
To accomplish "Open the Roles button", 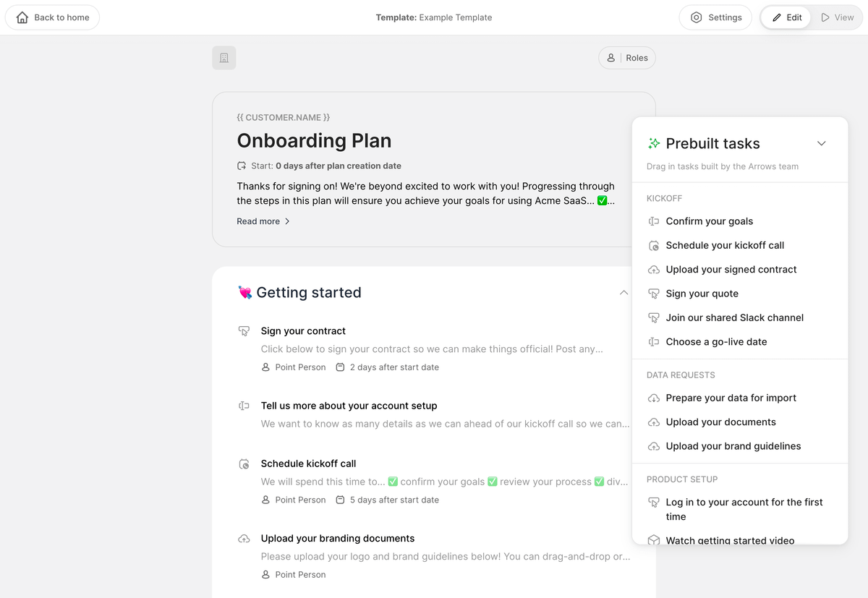I will 627,58.
